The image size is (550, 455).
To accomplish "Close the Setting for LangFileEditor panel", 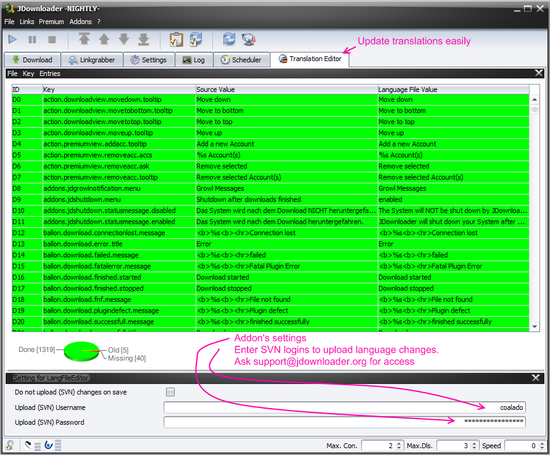I will click(x=536, y=377).
